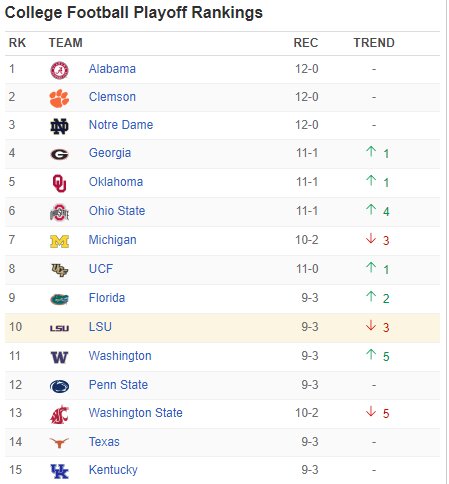Click the Michigan M logo
The width and height of the screenshot is (449, 484).
click(x=59, y=241)
